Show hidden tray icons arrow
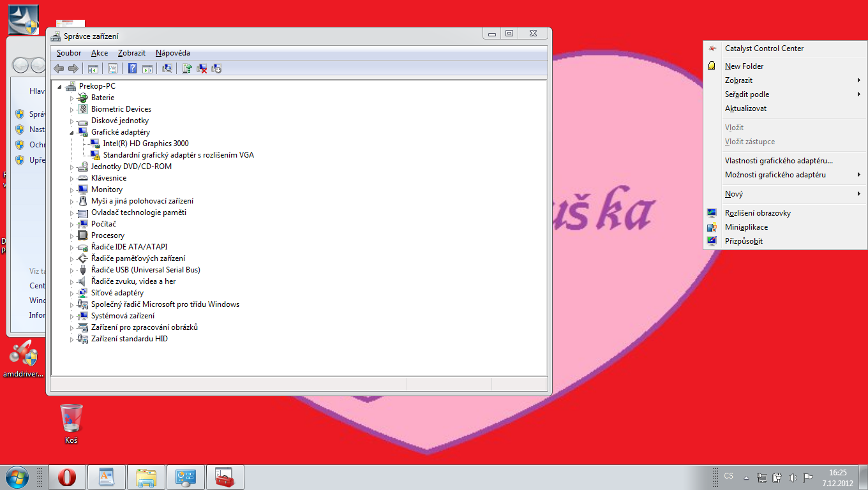Screen dimensions: 868x490 point(746,477)
